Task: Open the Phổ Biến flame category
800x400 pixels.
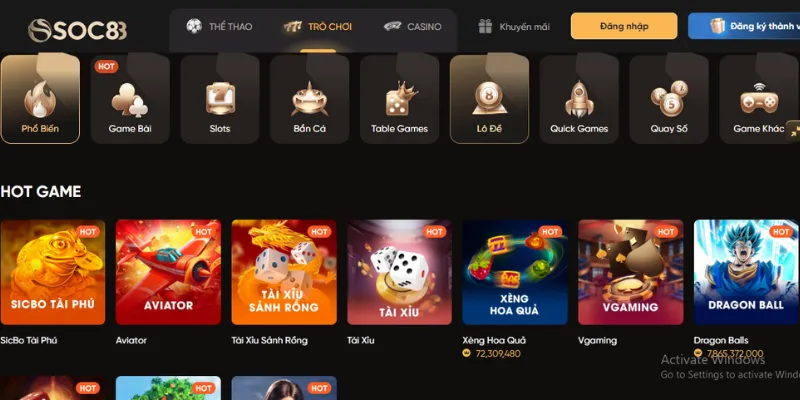Action: pos(40,99)
